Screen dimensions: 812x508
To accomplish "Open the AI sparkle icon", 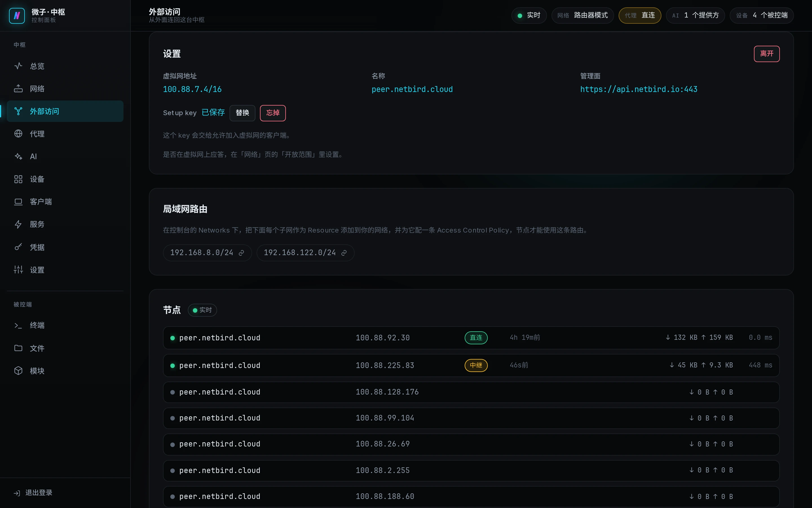I will pyautogui.click(x=18, y=156).
